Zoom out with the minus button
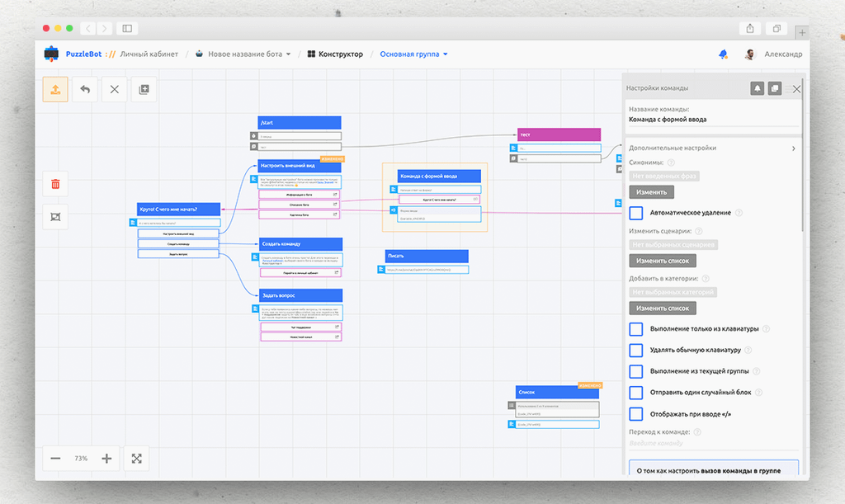Image resolution: width=845 pixels, height=504 pixels. click(x=55, y=459)
